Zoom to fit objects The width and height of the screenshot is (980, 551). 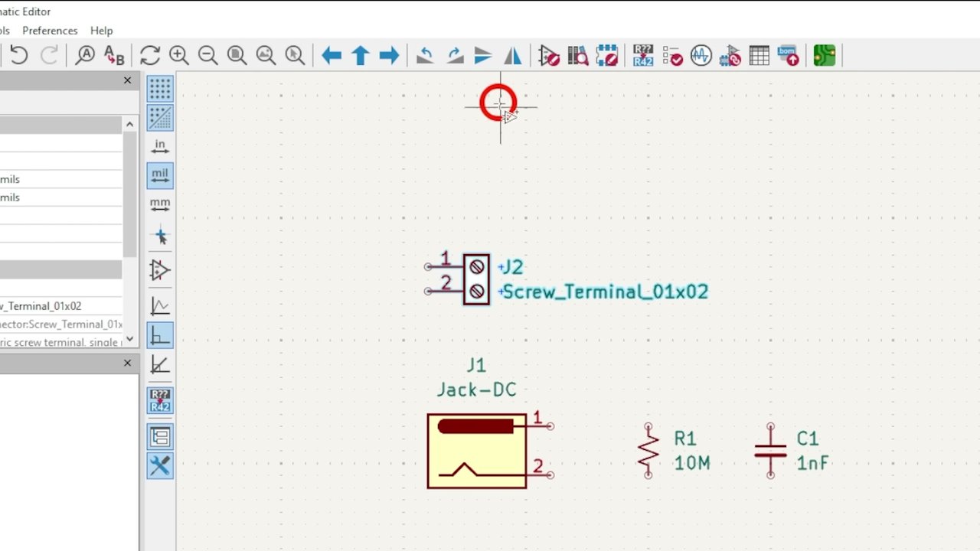266,55
